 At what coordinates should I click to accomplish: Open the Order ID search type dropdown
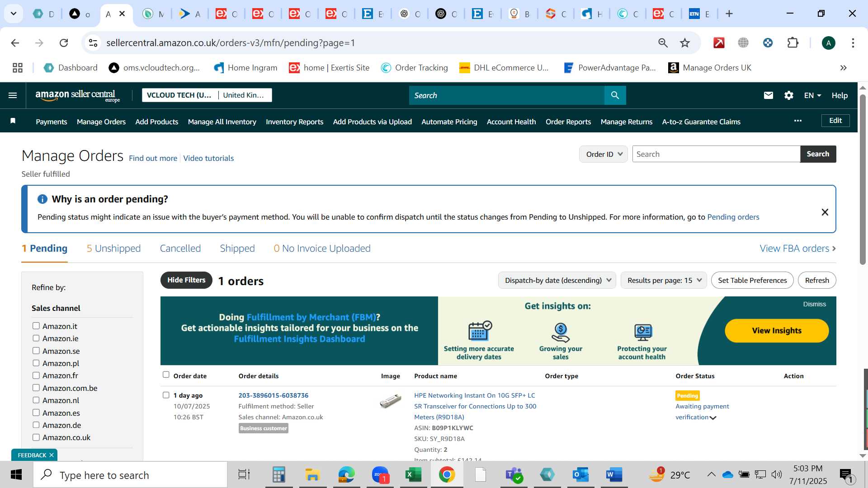(x=603, y=154)
